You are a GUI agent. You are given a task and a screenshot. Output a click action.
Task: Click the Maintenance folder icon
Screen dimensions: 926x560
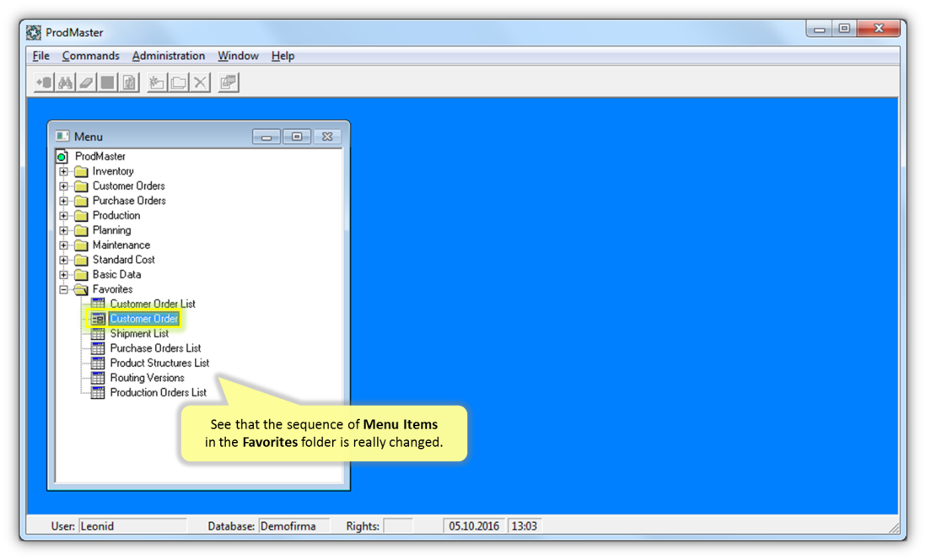click(x=82, y=245)
